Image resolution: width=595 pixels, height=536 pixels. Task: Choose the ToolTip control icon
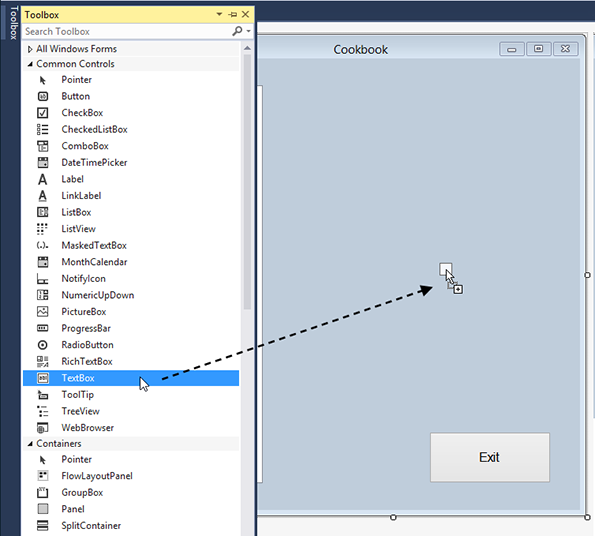point(42,395)
